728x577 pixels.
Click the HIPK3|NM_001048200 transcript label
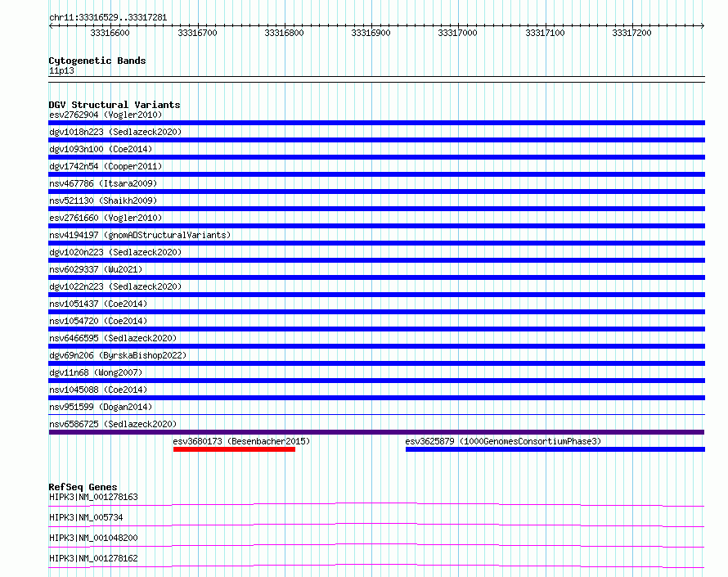point(93,538)
